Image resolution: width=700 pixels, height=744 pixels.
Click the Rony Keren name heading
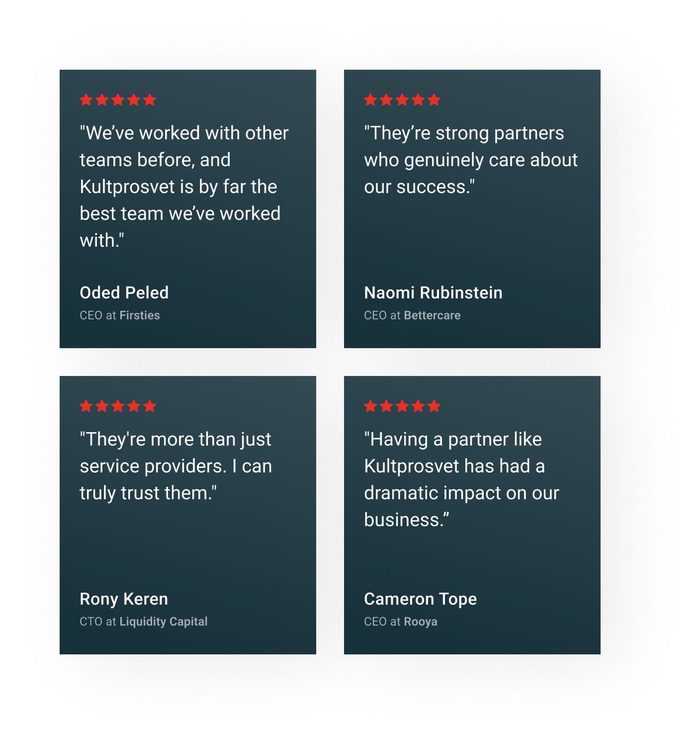coord(124,599)
